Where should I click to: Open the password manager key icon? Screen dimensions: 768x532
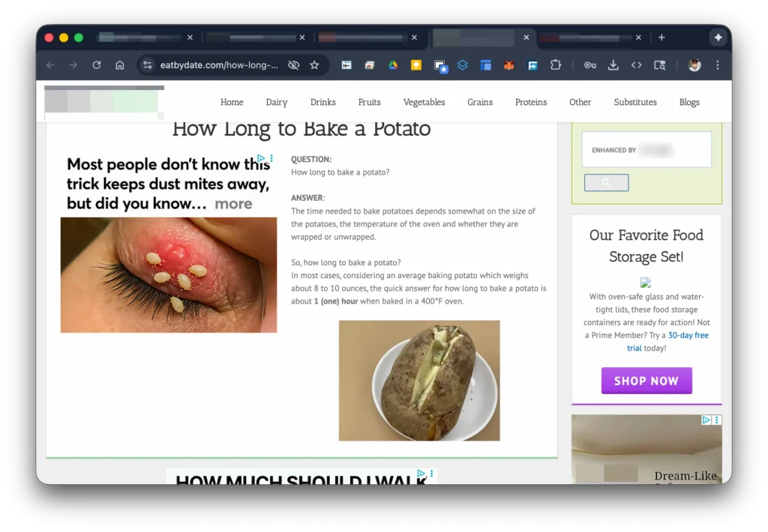(x=590, y=65)
